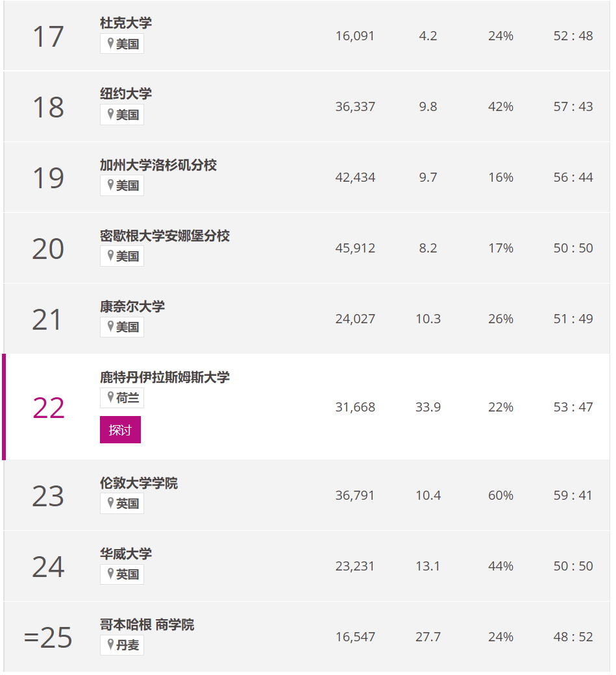
Task: Open the 杜克大学 university link
Action: pos(126,23)
